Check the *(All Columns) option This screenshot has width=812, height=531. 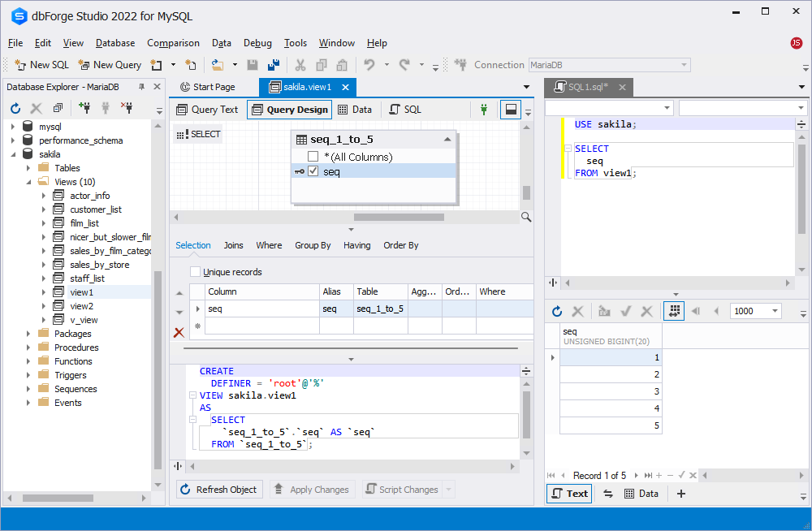[x=312, y=156]
